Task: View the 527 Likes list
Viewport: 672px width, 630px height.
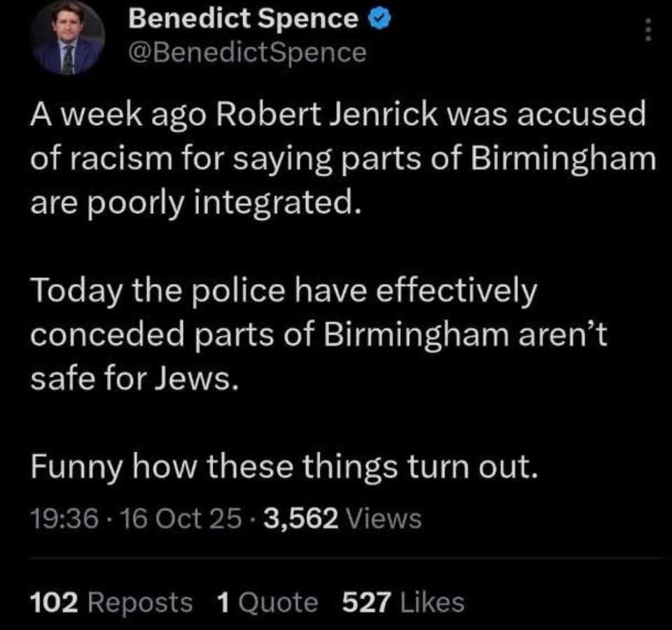Action: (402, 602)
